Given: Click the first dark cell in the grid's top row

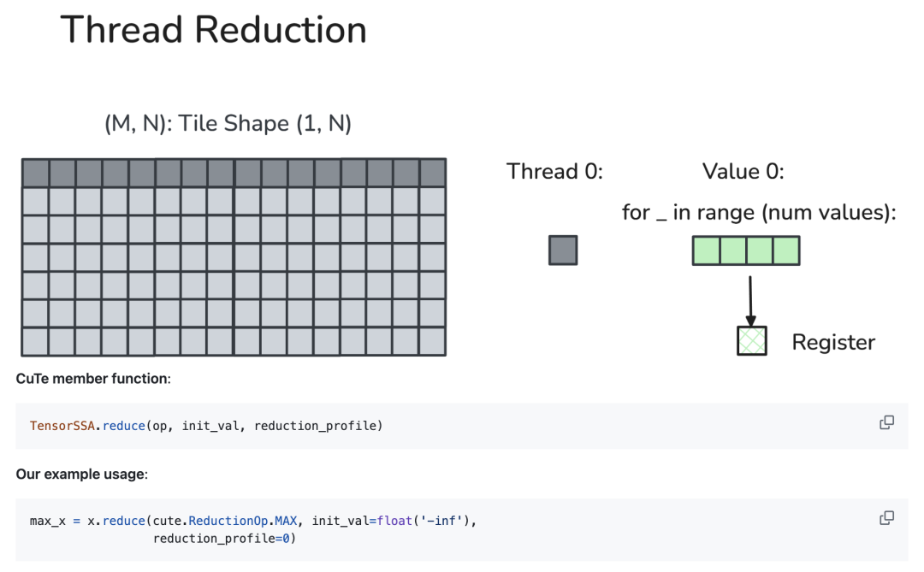Looking at the screenshot, I should (35, 174).
